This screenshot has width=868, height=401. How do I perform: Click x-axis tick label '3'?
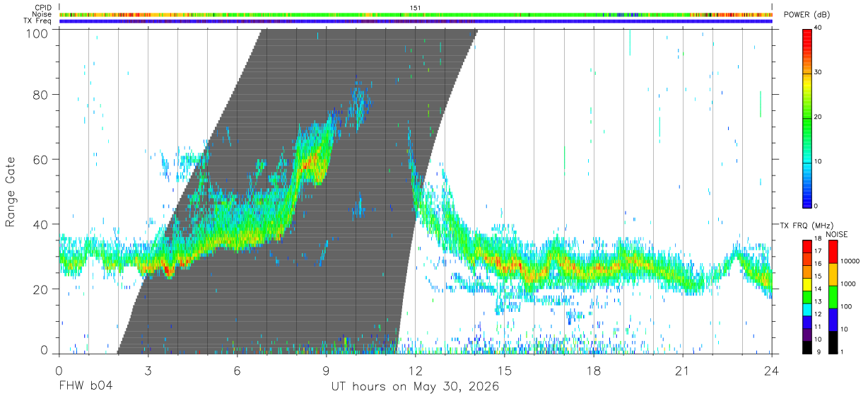tap(148, 371)
